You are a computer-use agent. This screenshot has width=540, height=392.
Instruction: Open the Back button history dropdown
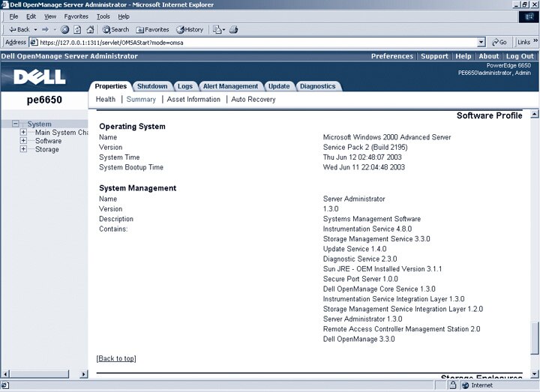(35, 30)
